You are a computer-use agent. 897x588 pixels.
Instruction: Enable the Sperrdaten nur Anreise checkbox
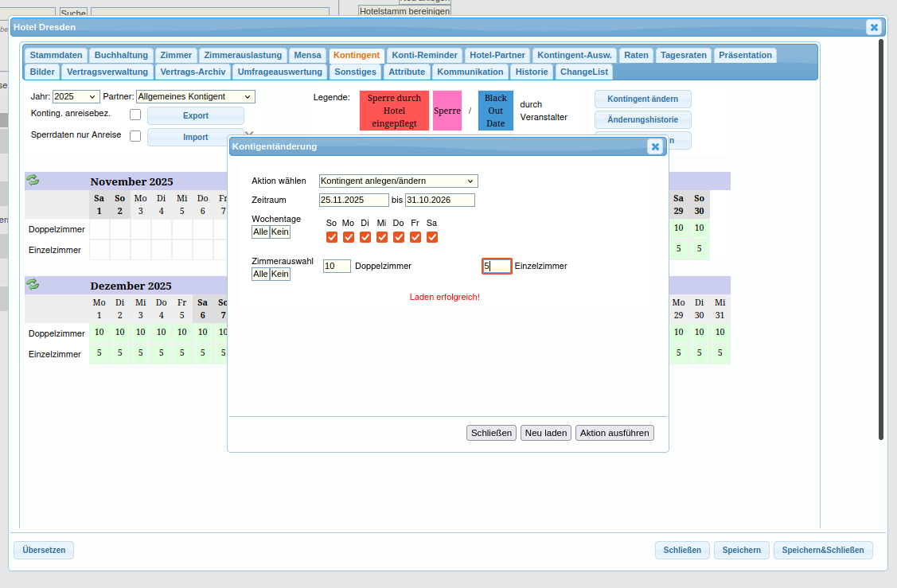[135, 136]
